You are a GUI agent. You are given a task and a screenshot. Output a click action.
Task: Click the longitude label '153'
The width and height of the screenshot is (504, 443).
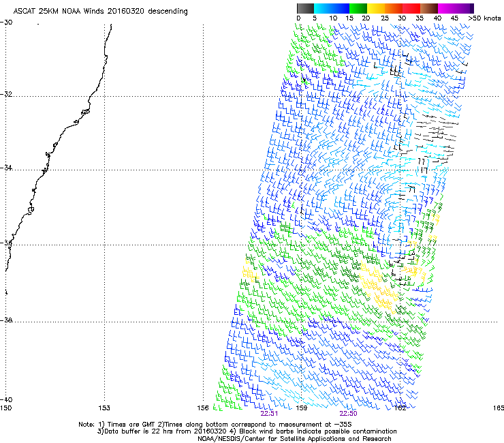point(104,408)
